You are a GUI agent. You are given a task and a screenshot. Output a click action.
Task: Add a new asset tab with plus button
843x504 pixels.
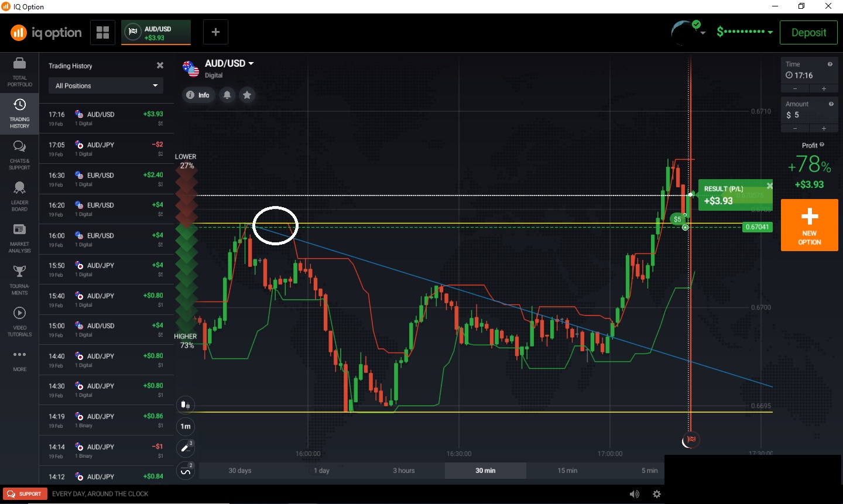click(x=215, y=32)
